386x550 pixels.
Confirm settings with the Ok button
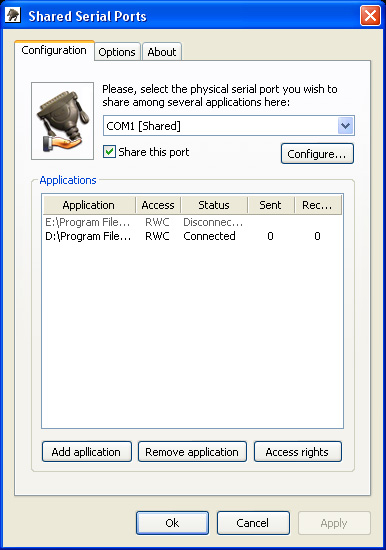point(172,523)
